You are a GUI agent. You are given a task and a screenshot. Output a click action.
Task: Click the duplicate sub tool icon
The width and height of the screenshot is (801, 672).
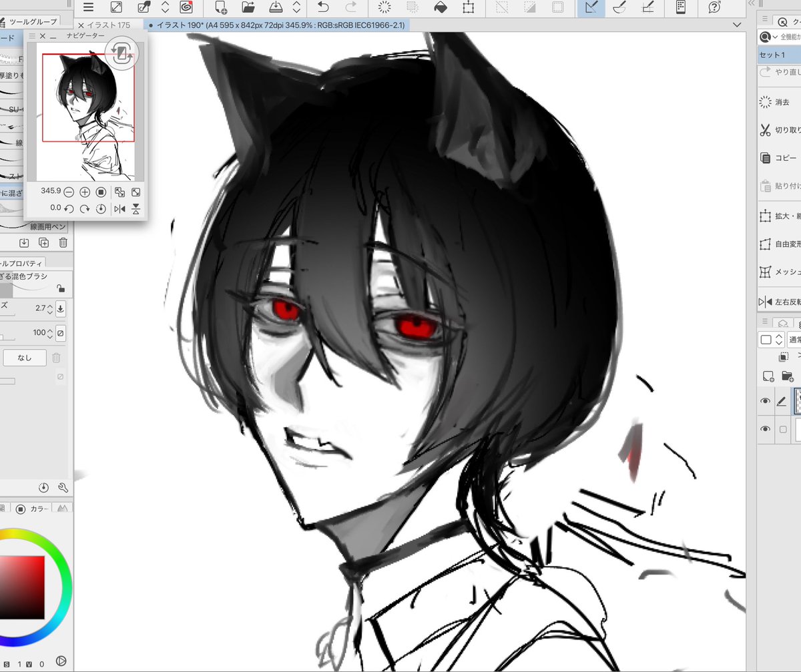(43, 243)
